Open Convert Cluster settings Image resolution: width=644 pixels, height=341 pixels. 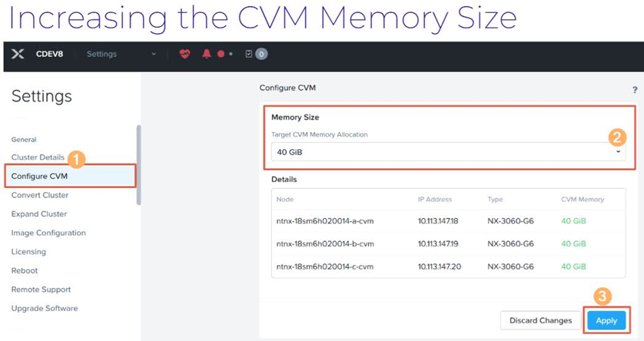[x=40, y=195]
